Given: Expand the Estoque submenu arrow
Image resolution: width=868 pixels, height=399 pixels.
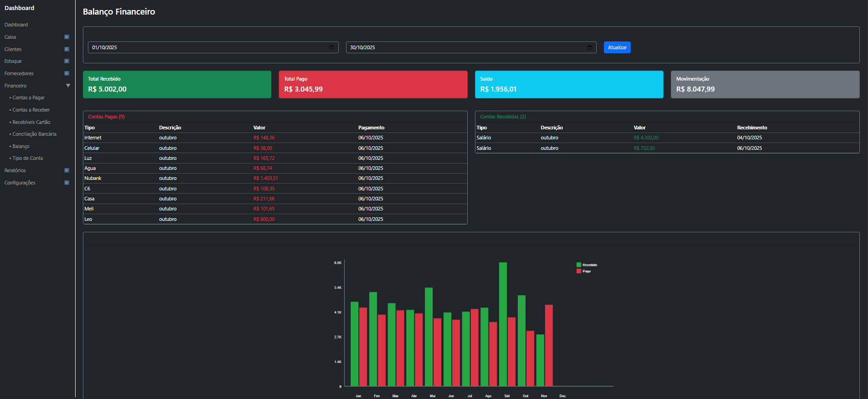Looking at the screenshot, I should coord(67,61).
